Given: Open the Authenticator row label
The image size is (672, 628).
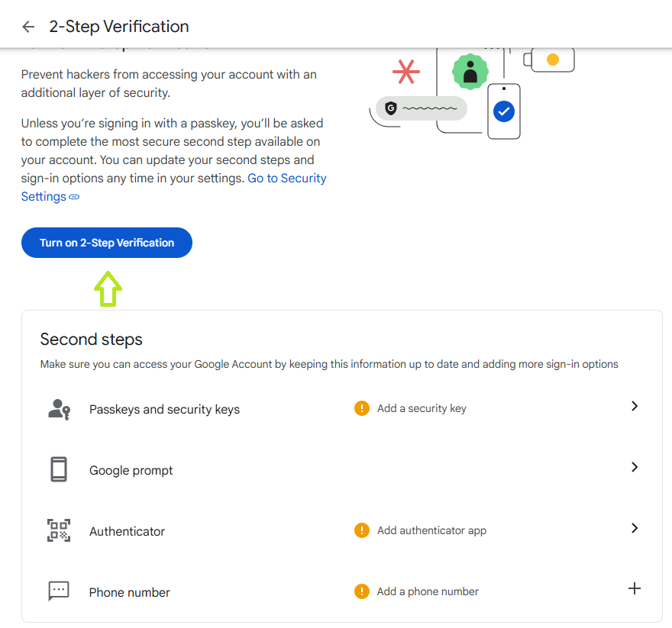Looking at the screenshot, I should 127,532.
